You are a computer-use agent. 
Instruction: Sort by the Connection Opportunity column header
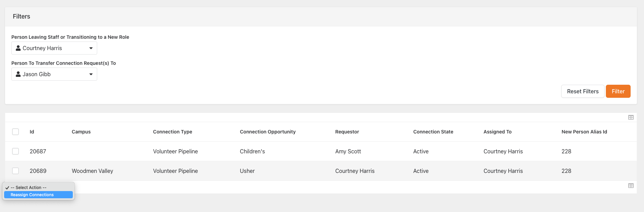[268, 132]
